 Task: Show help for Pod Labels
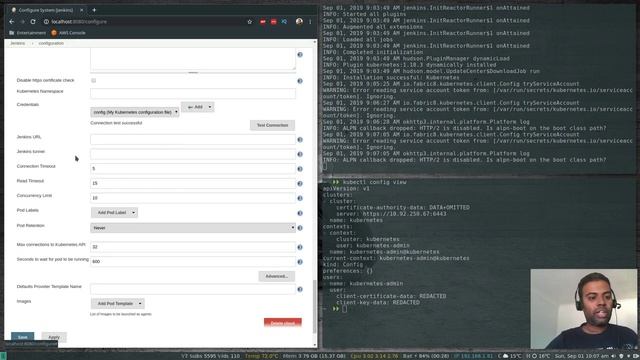point(300,213)
